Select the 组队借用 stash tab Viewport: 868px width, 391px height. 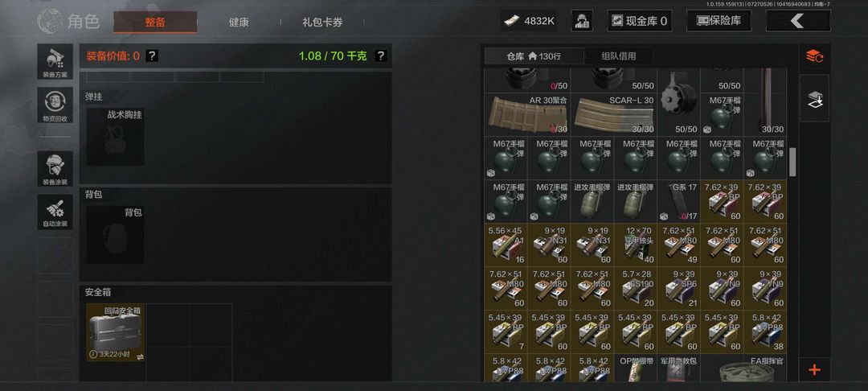click(618, 56)
